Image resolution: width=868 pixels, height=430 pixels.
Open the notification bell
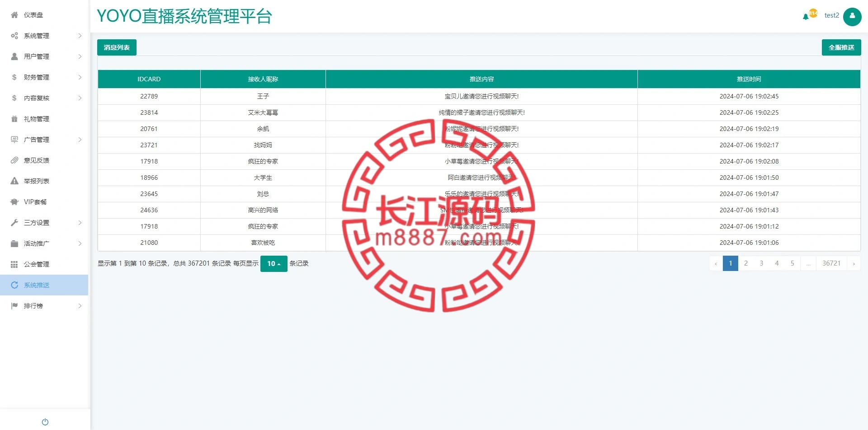tap(806, 17)
